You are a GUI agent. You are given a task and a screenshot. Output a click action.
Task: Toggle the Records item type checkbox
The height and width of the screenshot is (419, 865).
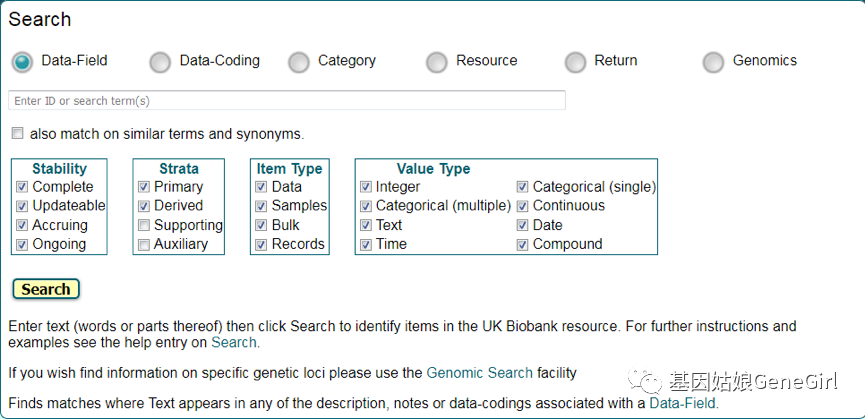pyautogui.click(x=262, y=244)
